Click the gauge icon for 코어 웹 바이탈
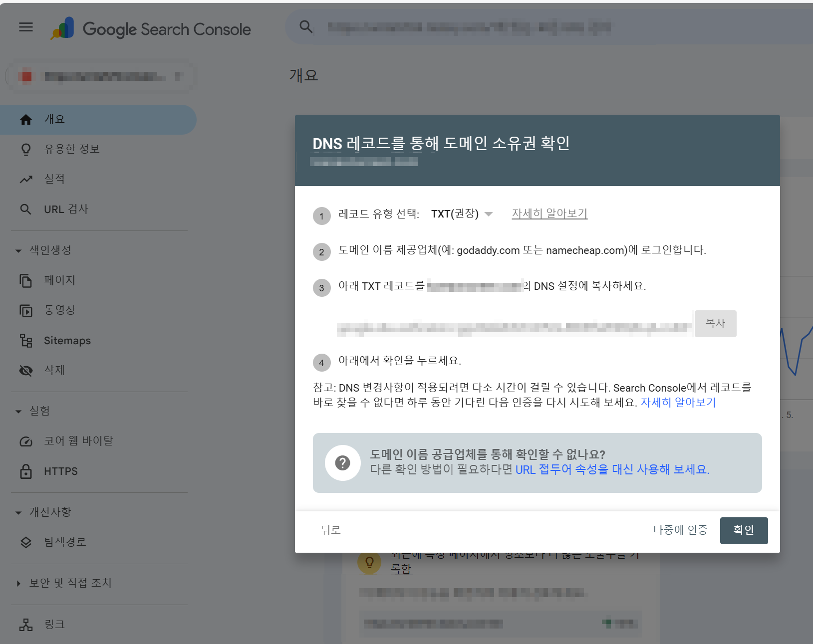This screenshot has height=644, width=813. (x=26, y=441)
